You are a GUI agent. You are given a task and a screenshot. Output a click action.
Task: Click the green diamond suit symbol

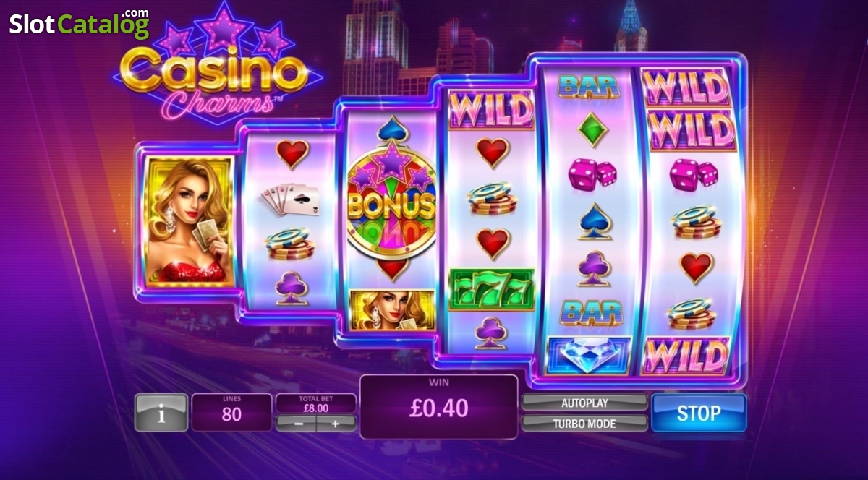[x=592, y=129]
